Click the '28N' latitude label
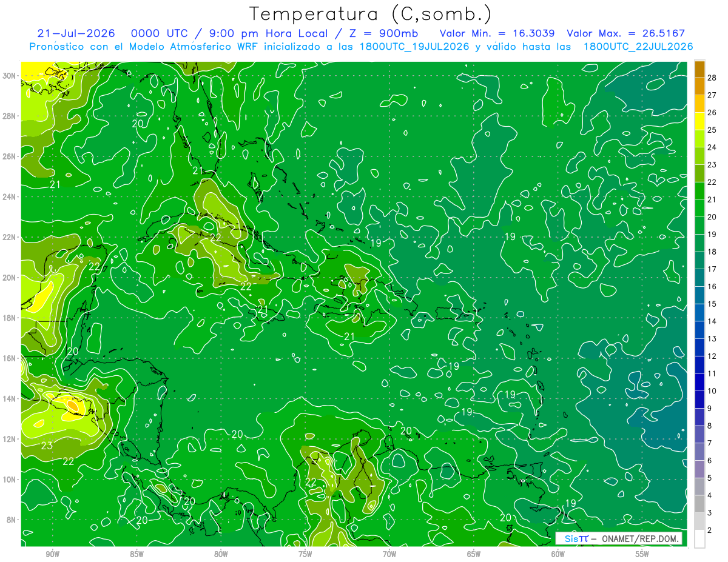The height and width of the screenshot is (562, 728). coord(10,116)
